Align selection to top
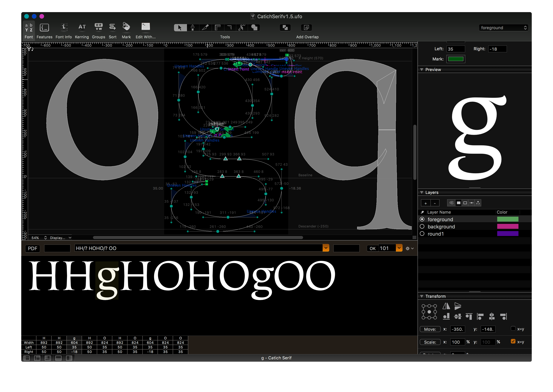 [x=469, y=316]
